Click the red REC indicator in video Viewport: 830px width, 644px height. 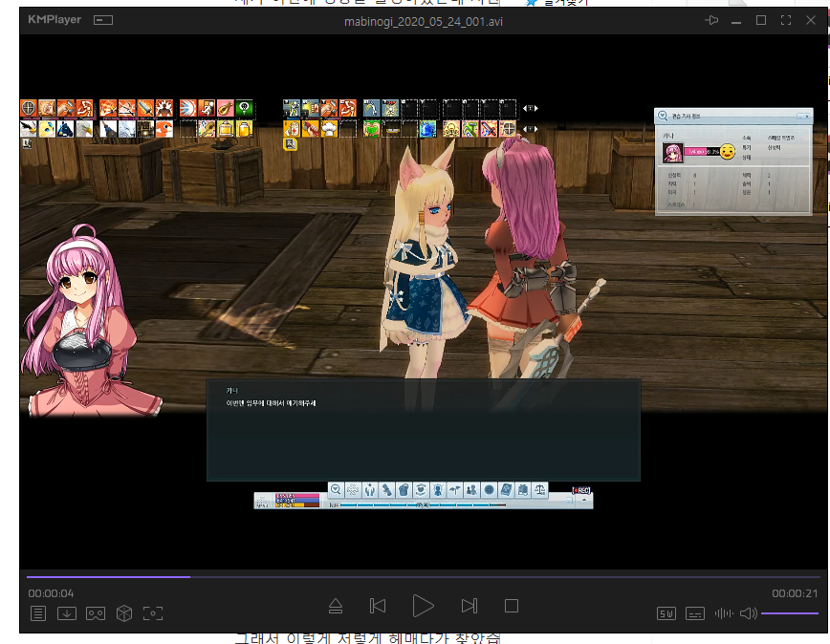point(581,490)
